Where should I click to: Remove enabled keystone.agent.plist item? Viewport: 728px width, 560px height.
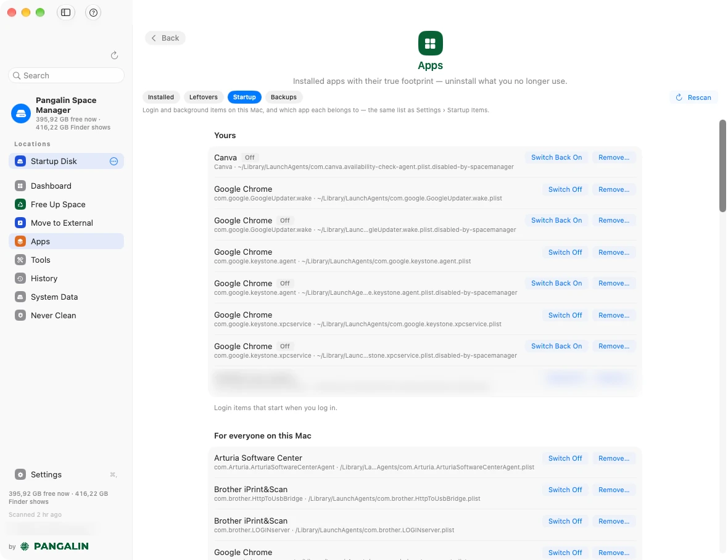(x=614, y=252)
